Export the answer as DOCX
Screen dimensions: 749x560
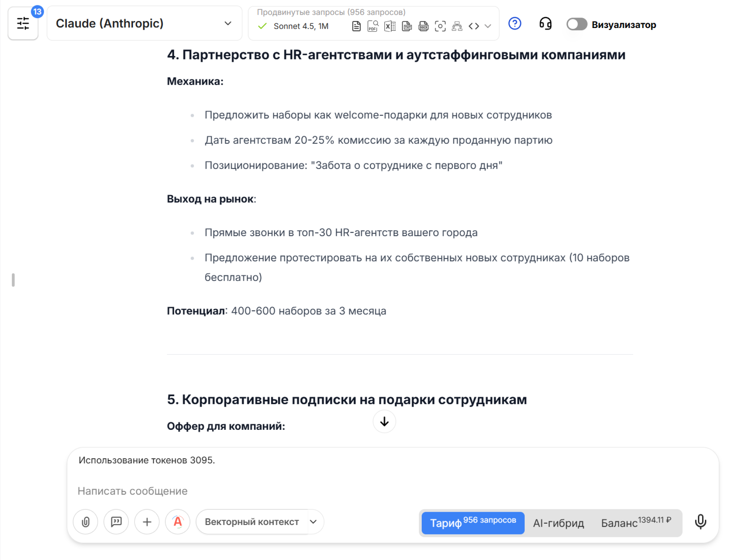pos(423,26)
